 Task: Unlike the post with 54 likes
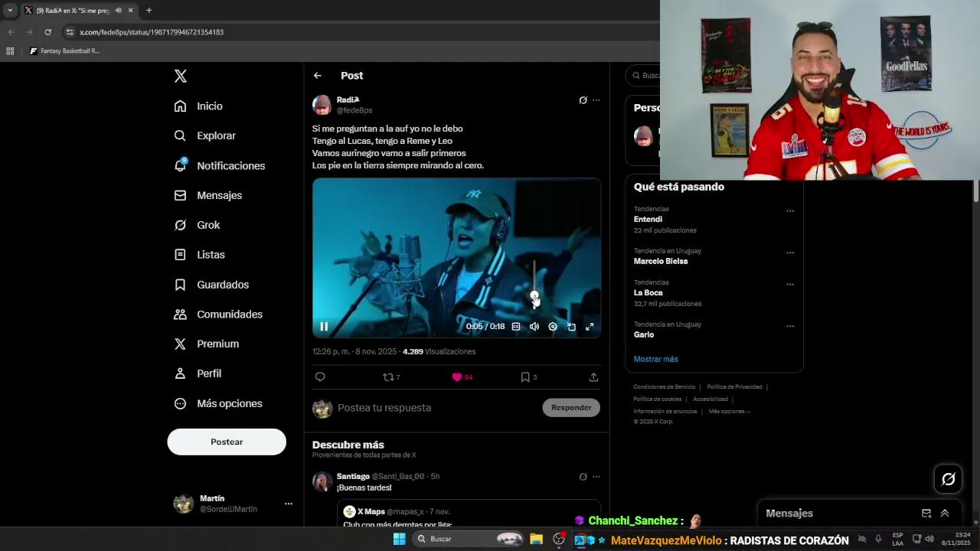click(462, 377)
